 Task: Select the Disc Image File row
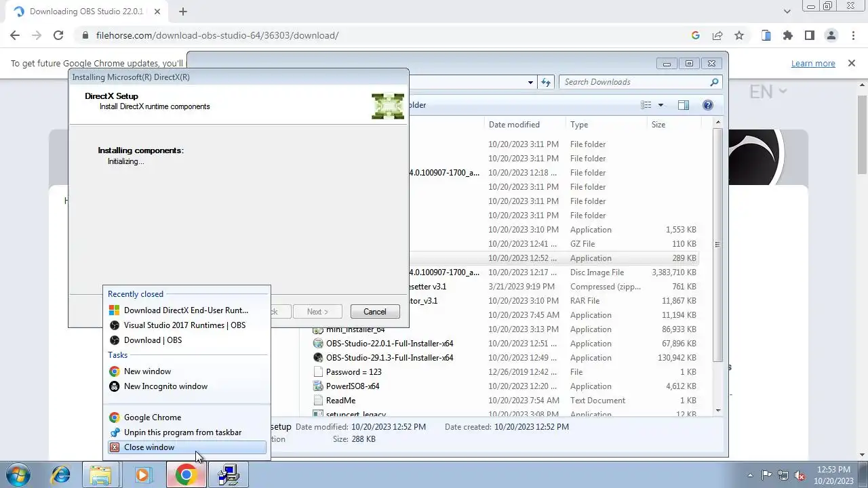[x=553, y=272]
